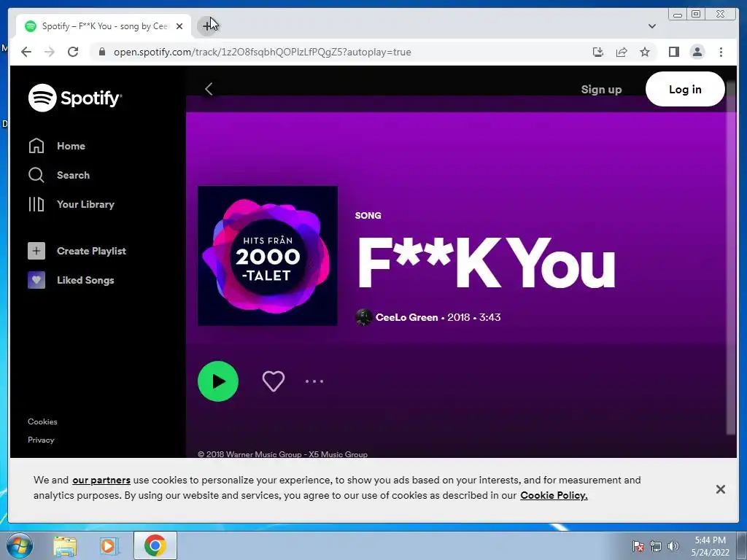Open a new Chrome tab
Viewport: 747px width, 560px height.
207,26
